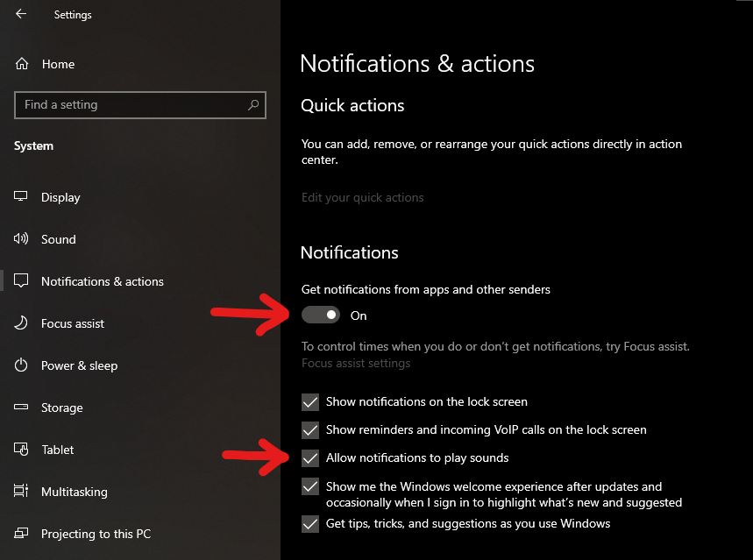Image resolution: width=753 pixels, height=560 pixels.
Task: Click Focus assist settings link
Action: [356, 363]
